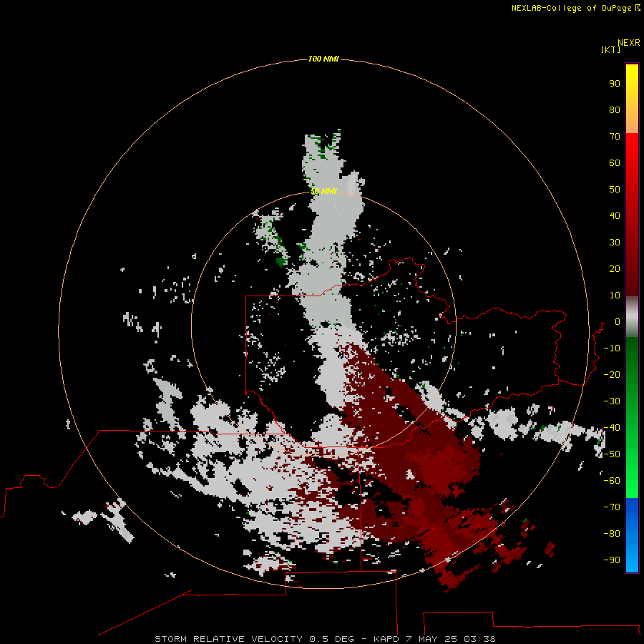Screen dimensions: 644x644
Task: Click the 100 NMI range ring label
Action: point(323,59)
